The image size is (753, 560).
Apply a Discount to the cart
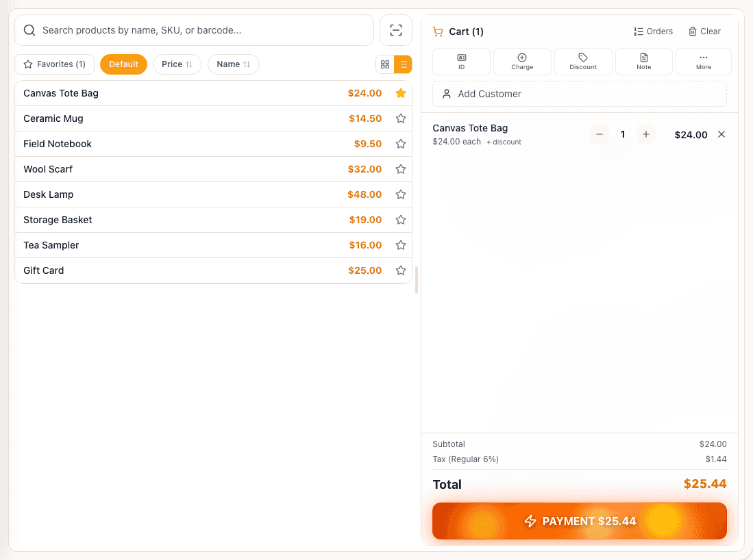[583, 62]
